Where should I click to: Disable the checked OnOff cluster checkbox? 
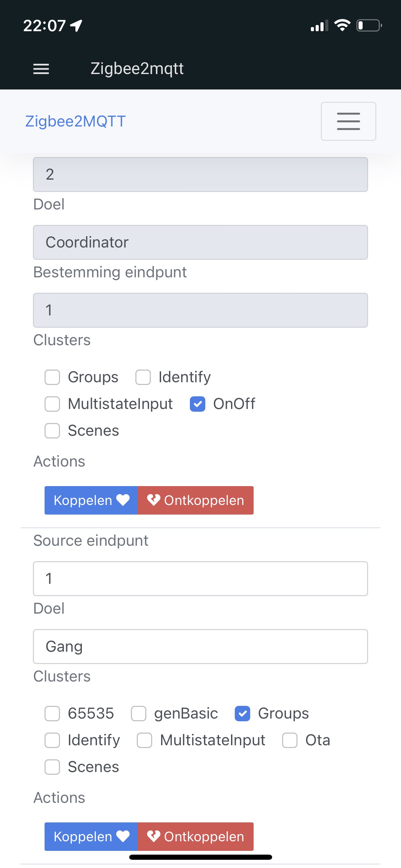pos(197,405)
